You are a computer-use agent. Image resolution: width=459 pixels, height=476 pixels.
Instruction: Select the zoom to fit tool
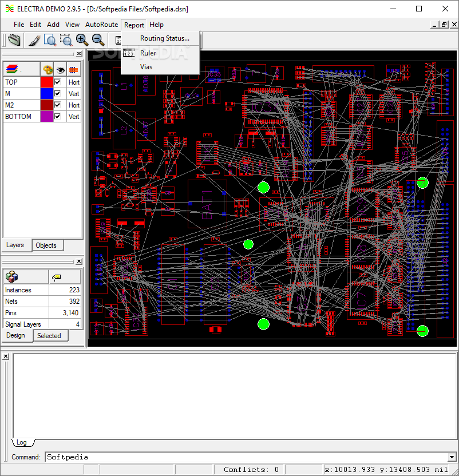50,40
